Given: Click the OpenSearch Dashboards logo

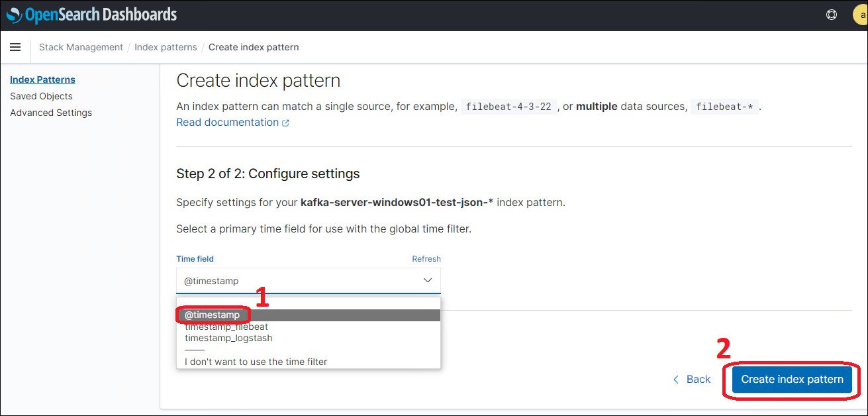Looking at the screenshot, I should [92, 15].
